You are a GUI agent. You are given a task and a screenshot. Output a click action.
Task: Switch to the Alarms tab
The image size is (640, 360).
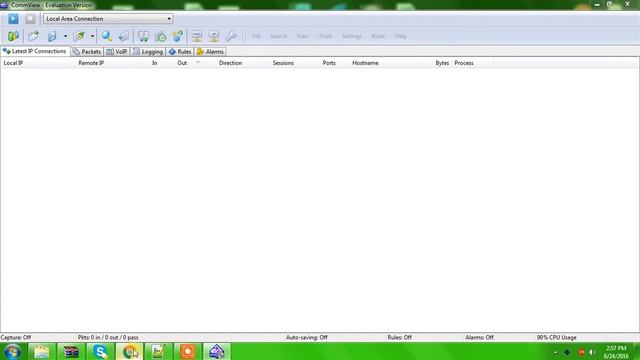coord(210,52)
